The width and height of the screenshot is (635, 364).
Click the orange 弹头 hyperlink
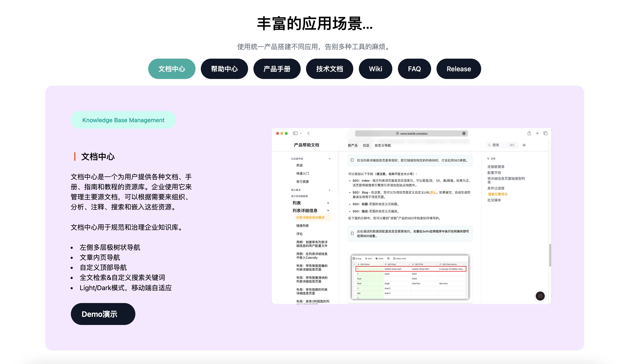(x=433, y=193)
